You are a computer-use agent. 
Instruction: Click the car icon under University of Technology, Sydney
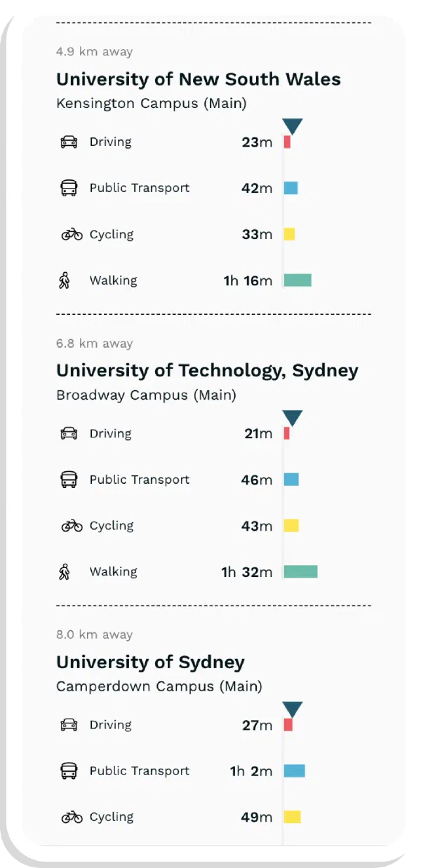69,433
